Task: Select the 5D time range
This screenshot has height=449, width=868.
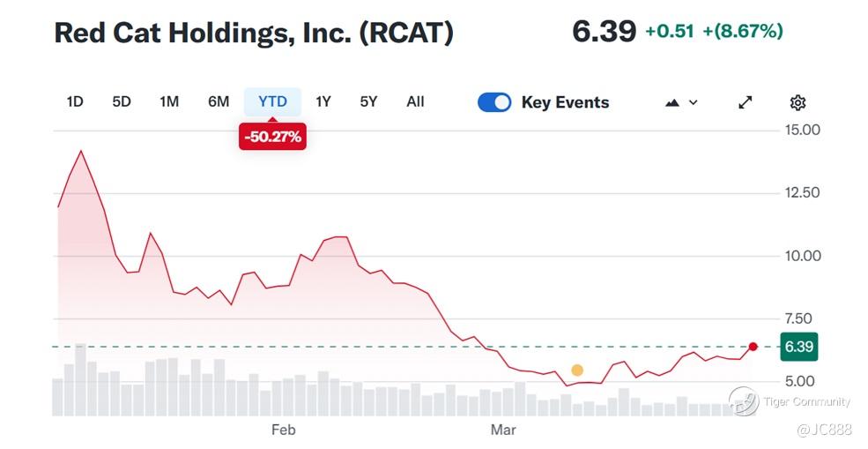Action: point(122,101)
